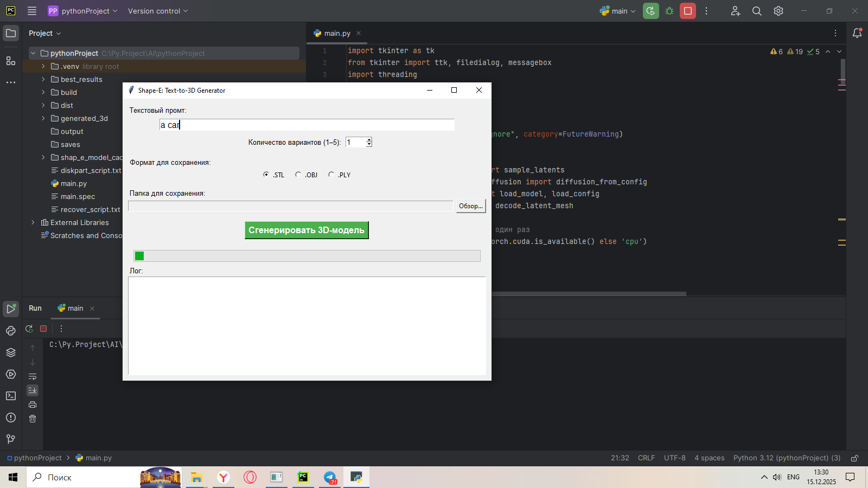Clear run console with trash icon
The image size is (868, 488).
(x=33, y=419)
